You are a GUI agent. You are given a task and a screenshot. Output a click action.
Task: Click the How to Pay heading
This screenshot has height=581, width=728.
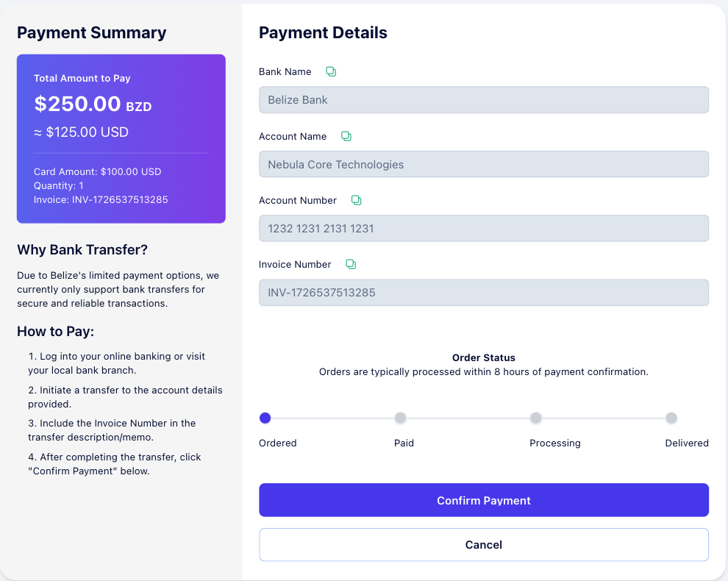coord(56,332)
